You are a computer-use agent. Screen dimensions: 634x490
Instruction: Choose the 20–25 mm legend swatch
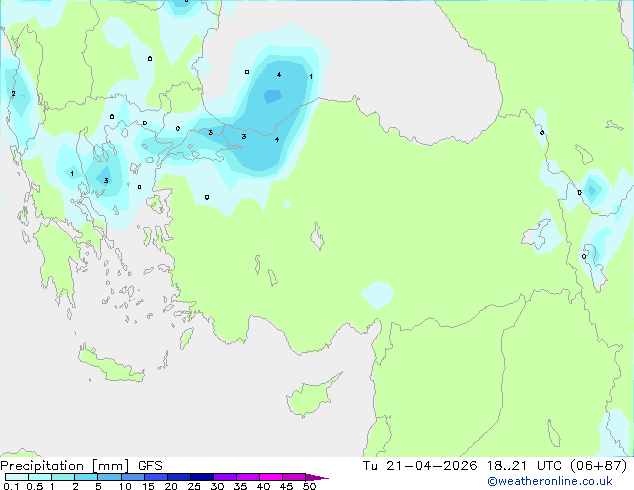[178, 477]
